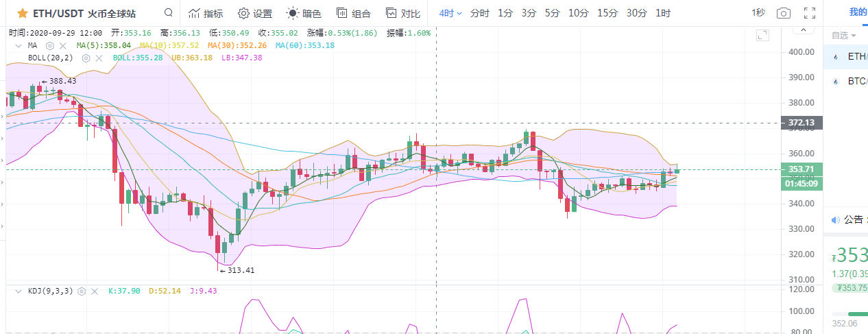Click the 公告 announcements link
Screen dimensions: 868x334
coord(853,220)
